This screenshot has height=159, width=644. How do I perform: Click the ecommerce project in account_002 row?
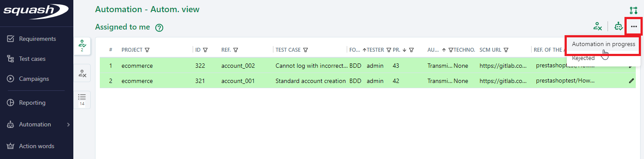pos(137,66)
